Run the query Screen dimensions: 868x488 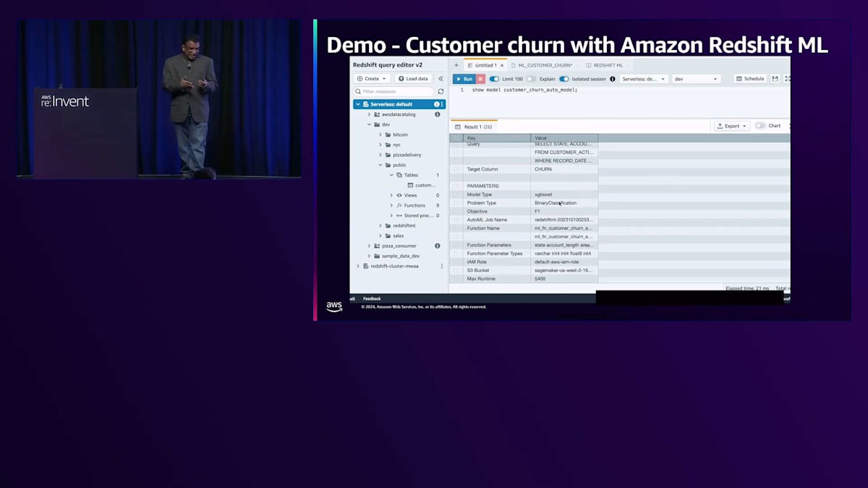click(464, 79)
